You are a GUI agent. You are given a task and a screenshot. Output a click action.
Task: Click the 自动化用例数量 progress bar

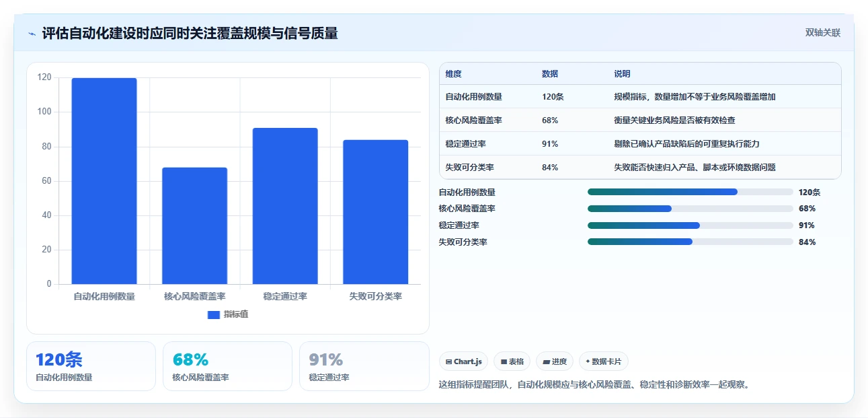pos(691,192)
